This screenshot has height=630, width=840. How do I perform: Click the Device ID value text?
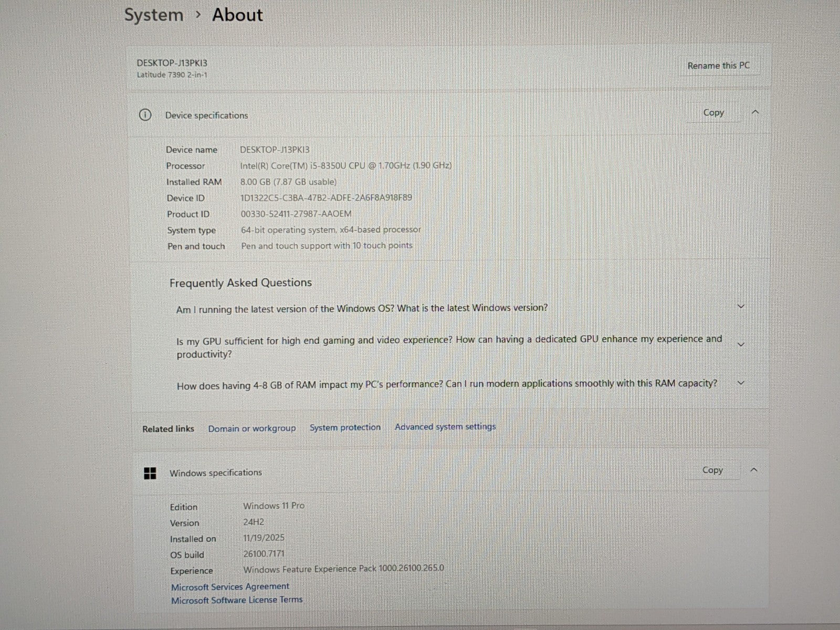(326, 198)
